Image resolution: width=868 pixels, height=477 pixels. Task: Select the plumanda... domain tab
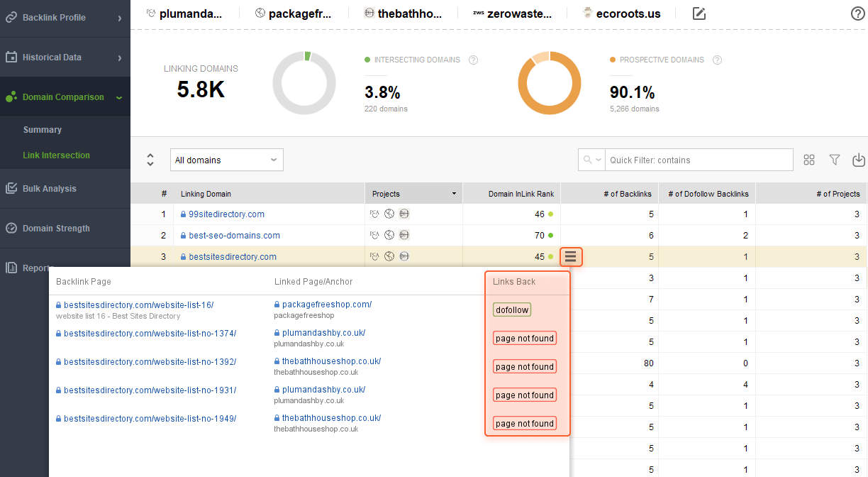186,13
